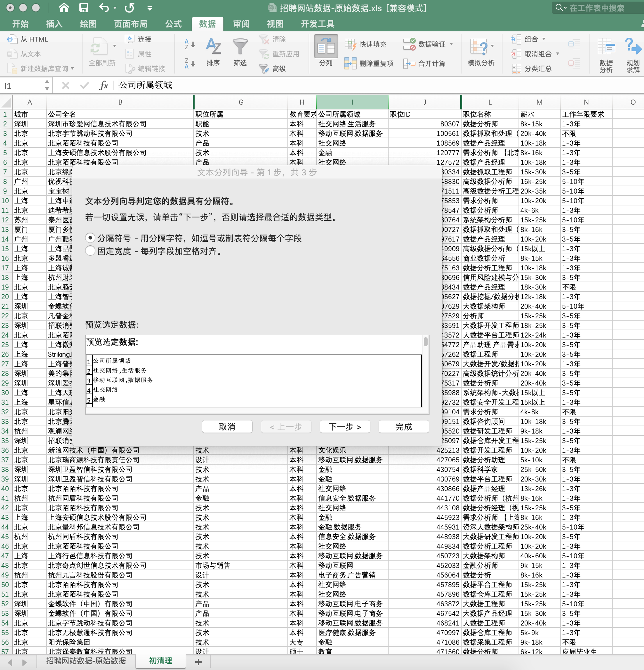Screen dimensions: 644x670
Task: Open the 模拟分析 dropdown arrow
Action: coord(492,46)
